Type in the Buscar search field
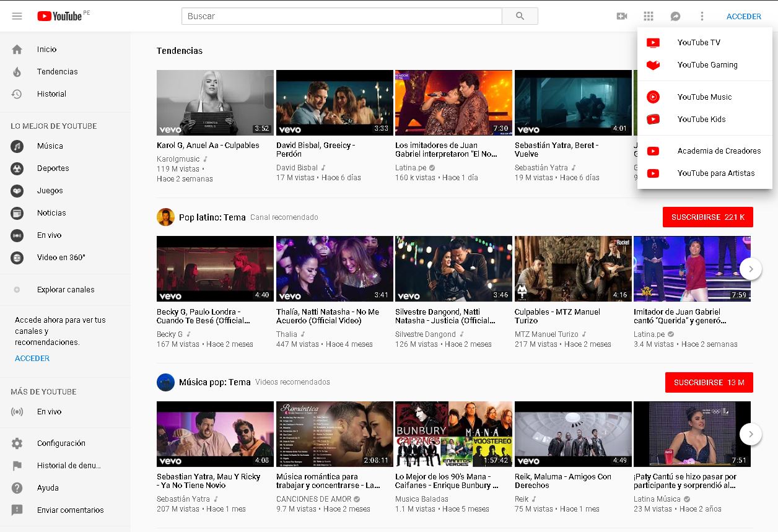 point(341,16)
